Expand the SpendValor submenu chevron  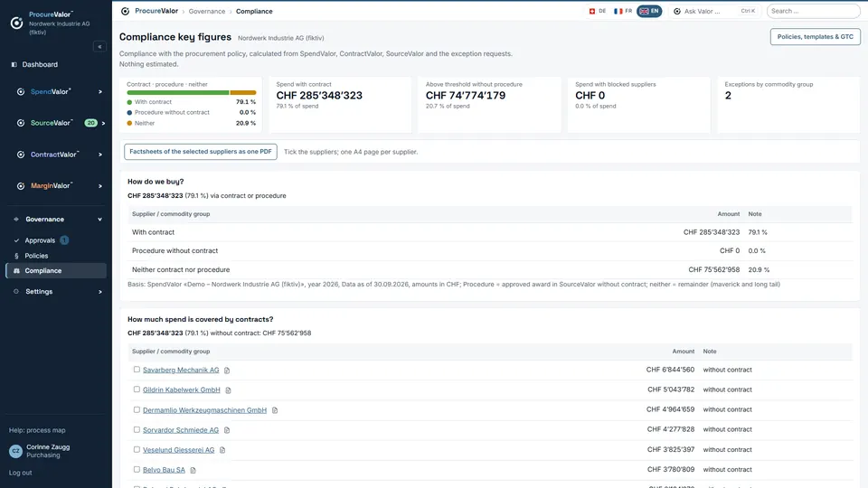(100, 92)
